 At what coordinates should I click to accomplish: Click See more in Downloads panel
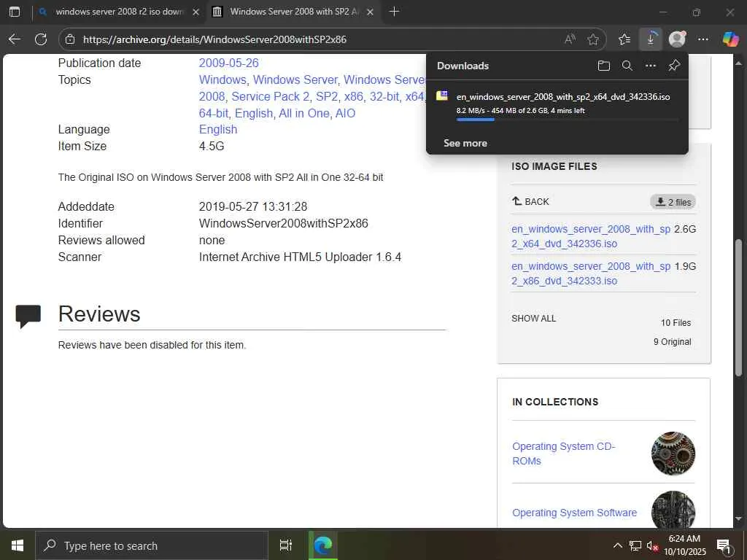(x=465, y=143)
